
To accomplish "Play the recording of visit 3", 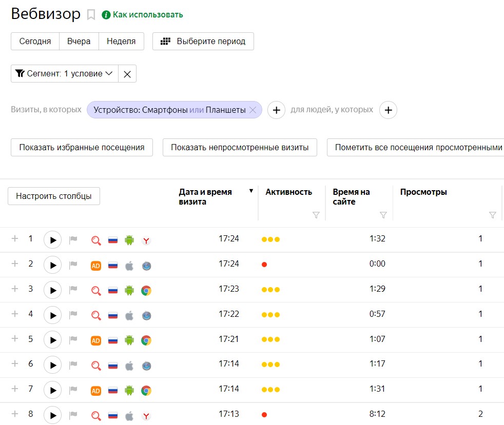I will 52,290.
